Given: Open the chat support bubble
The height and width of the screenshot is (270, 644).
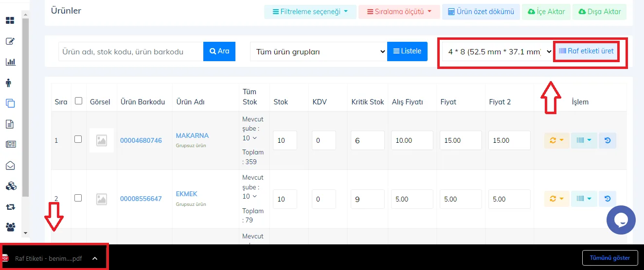Looking at the screenshot, I should (x=621, y=220).
